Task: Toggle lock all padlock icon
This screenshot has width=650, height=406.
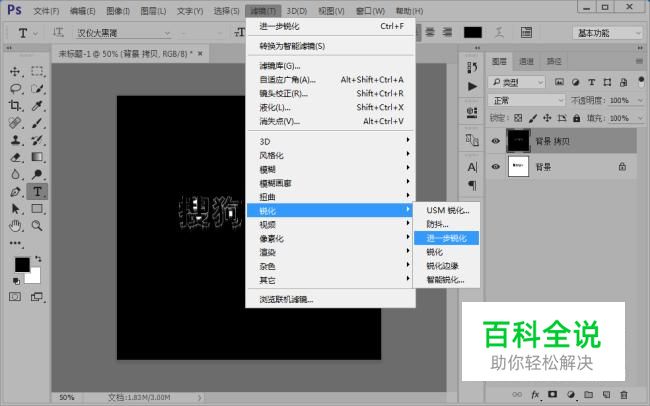Action: click(576, 118)
